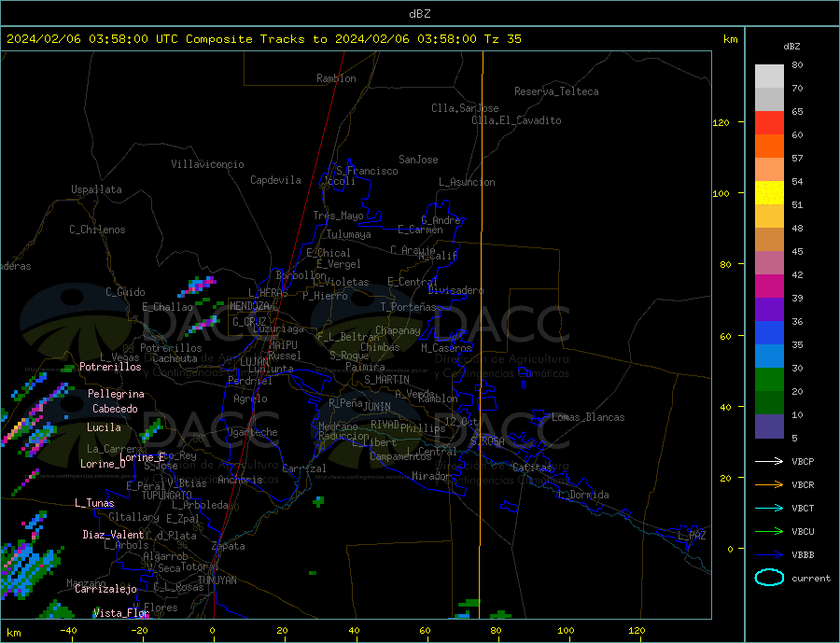Click the 'Dormida' map label
This screenshot has height=643, width=840.
(x=589, y=495)
